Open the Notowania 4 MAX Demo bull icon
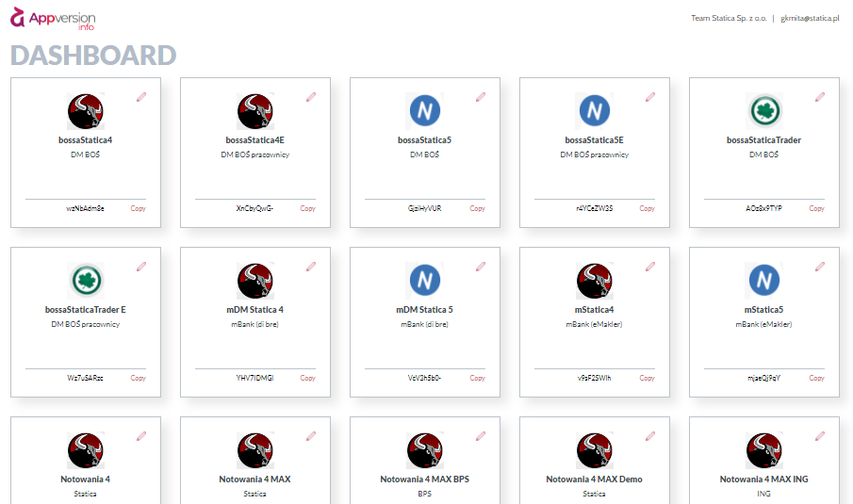This screenshot has width=853, height=504. click(595, 450)
